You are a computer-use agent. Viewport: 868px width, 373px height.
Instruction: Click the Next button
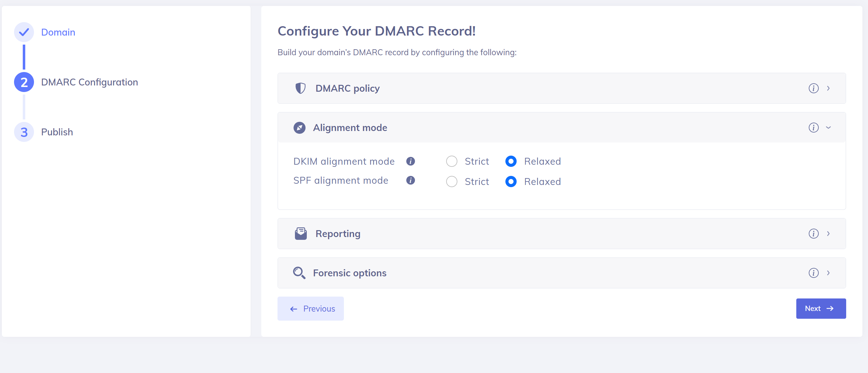pyautogui.click(x=821, y=309)
